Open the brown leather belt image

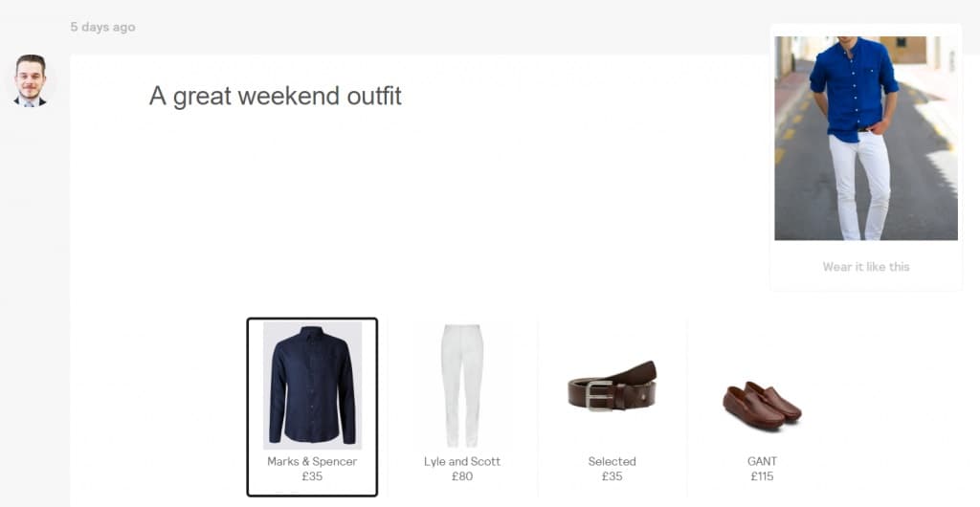pos(612,386)
